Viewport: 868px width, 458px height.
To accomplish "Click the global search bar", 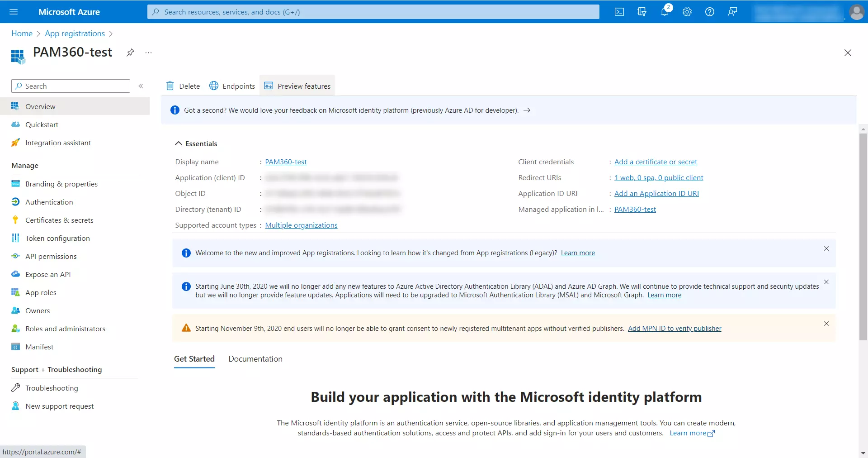I will (x=373, y=12).
